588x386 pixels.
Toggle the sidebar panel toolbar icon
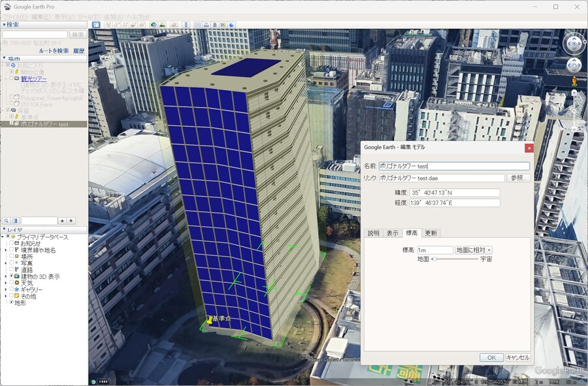click(x=96, y=25)
